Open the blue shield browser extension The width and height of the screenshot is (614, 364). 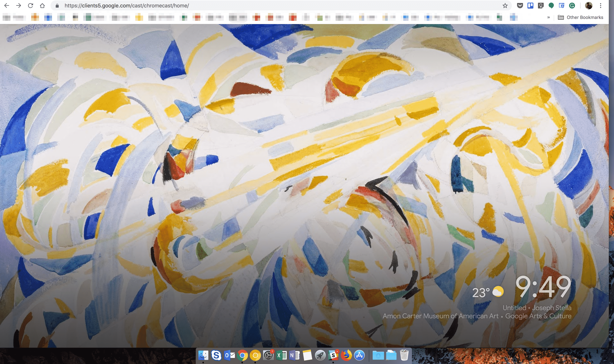561,5
